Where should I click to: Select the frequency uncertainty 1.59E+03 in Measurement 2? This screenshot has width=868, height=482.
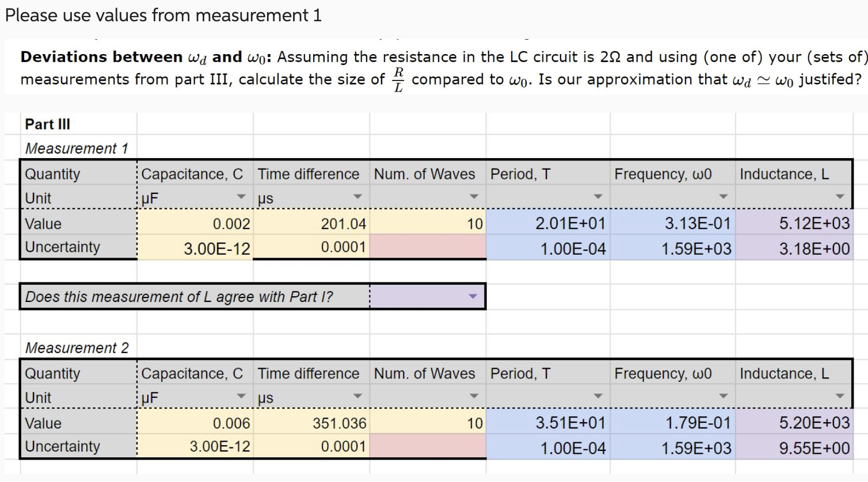point(673,447)
